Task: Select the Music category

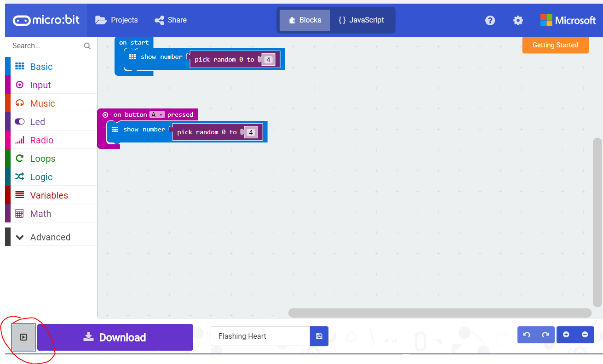Action: (43, 103)
